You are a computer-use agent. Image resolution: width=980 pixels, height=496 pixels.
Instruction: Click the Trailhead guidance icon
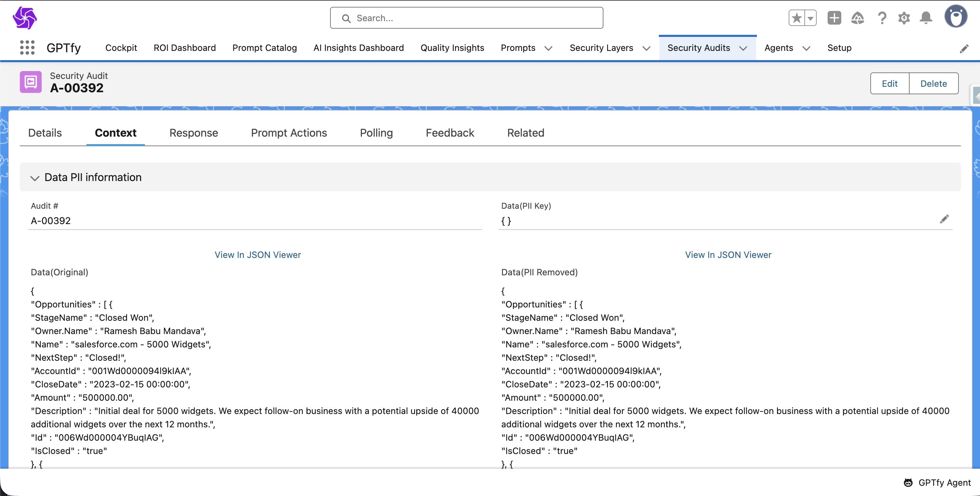tap(858, 18)
